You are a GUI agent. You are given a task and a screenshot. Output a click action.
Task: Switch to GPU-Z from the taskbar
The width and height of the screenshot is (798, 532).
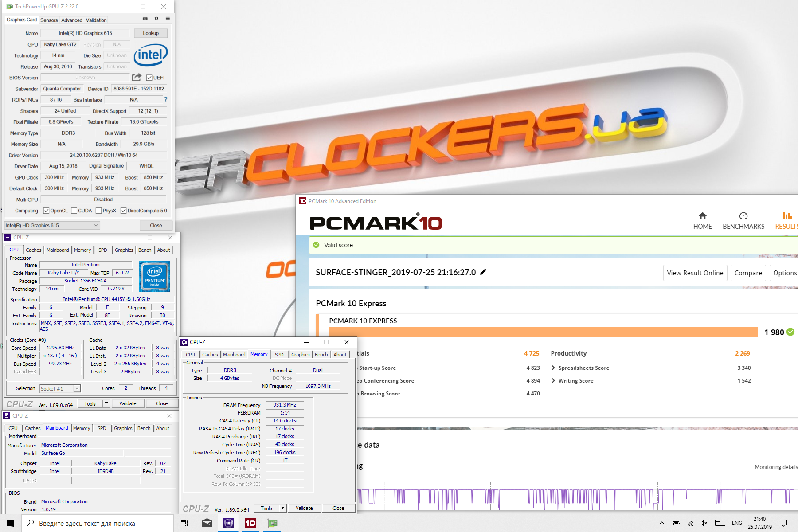[x=272, y=523]
